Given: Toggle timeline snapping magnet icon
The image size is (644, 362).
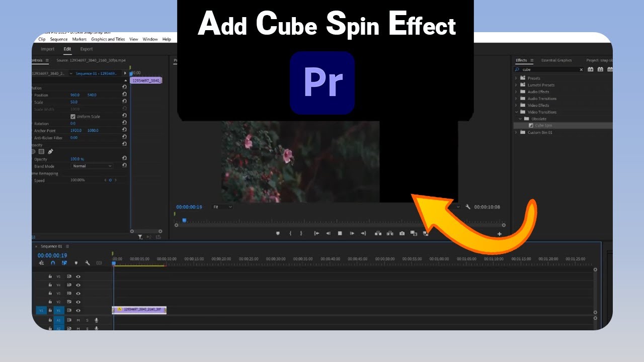Looking at the screenshot, I should 53,263.
